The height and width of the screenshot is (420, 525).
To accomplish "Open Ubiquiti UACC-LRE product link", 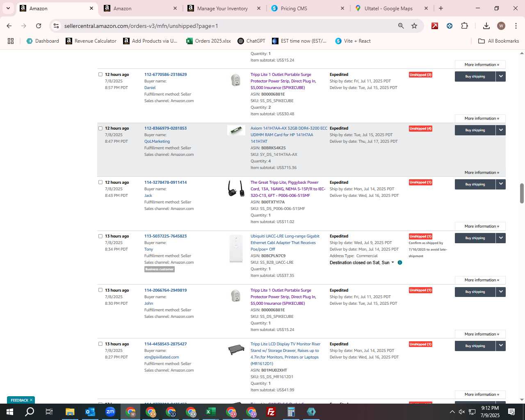I will (x=285, y=242).
